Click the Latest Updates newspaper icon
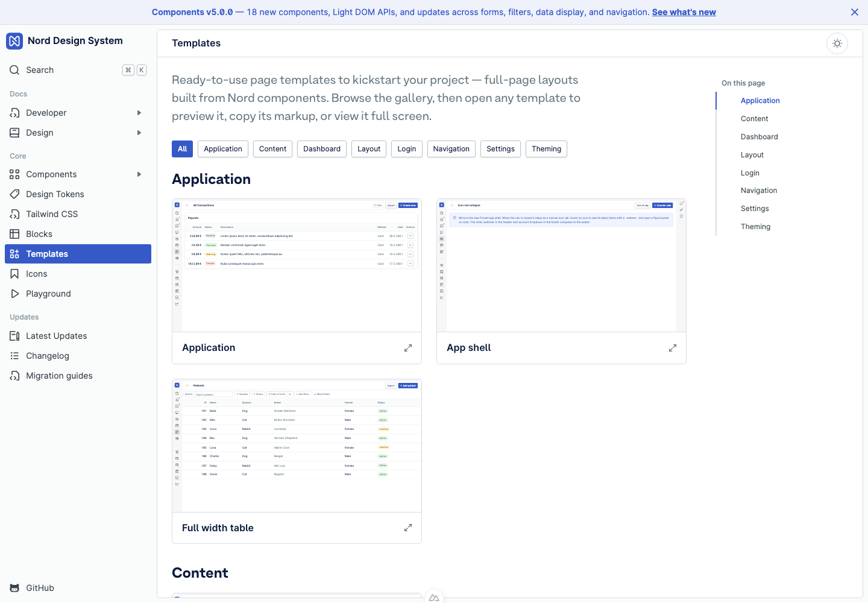 point(14,336)
